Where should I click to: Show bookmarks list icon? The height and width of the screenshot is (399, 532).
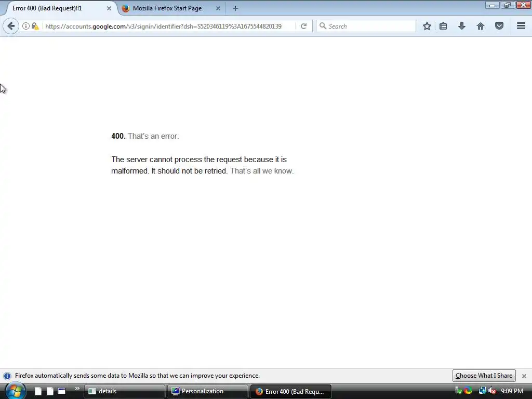tap(443, 26)
